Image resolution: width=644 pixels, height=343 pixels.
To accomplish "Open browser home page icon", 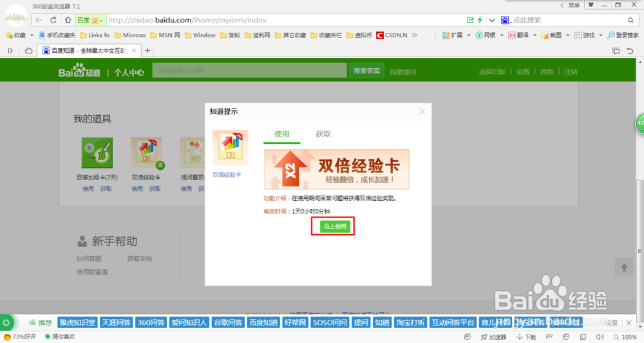I will [68, 20].
